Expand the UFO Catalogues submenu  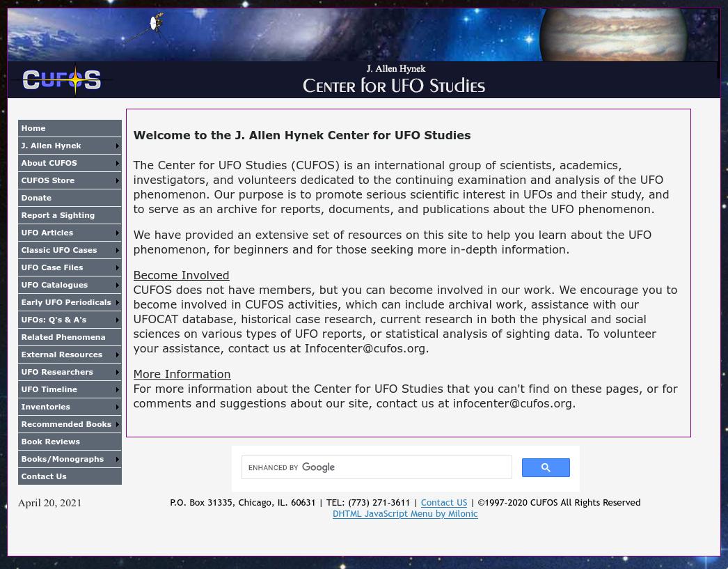[116, 285]
